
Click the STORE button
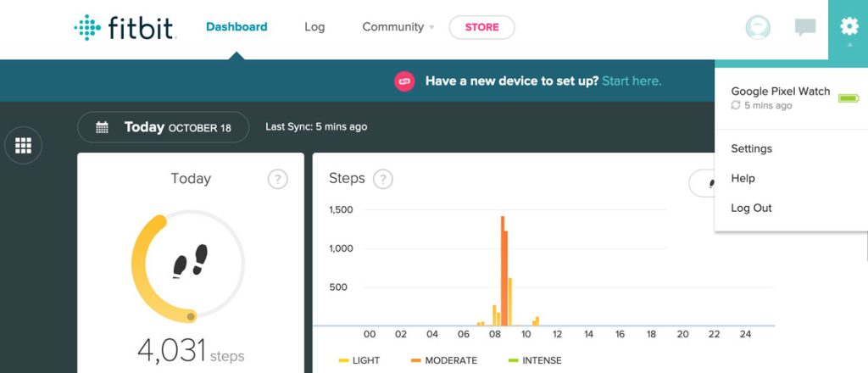tap(481, 27)
